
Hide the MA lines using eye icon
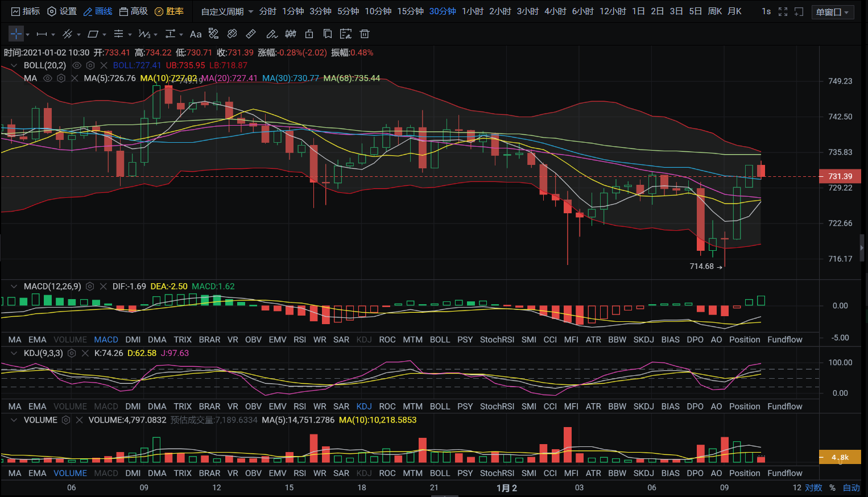[48, 78]
